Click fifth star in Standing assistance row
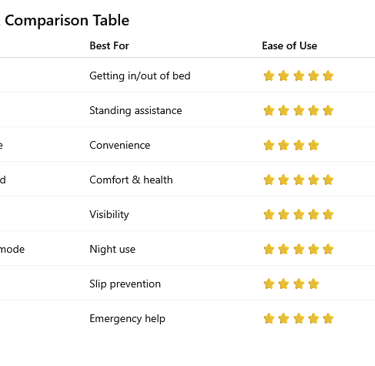The width and height of the screenshot is (375, 366). tap(328, 110)
